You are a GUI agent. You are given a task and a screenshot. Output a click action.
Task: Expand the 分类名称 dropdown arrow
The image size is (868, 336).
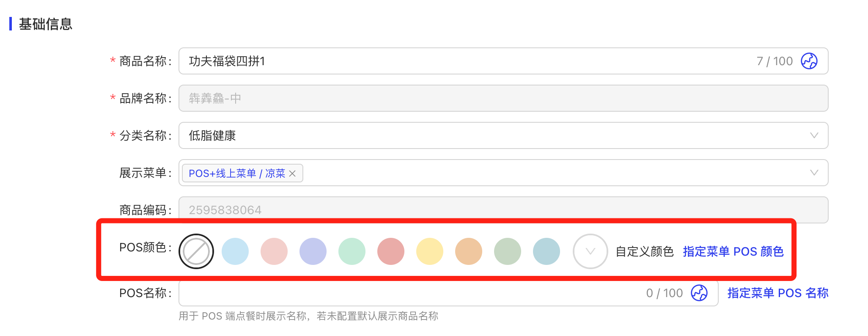click(x=814, y=135)
